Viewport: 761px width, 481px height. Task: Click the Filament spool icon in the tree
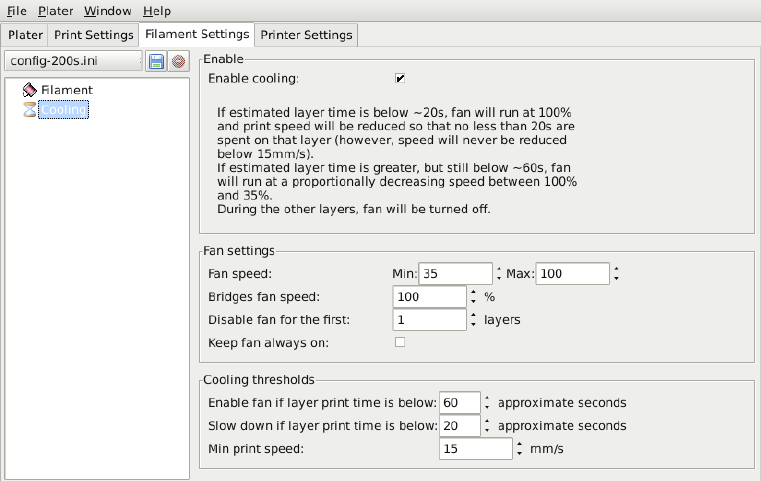point(29,90)
